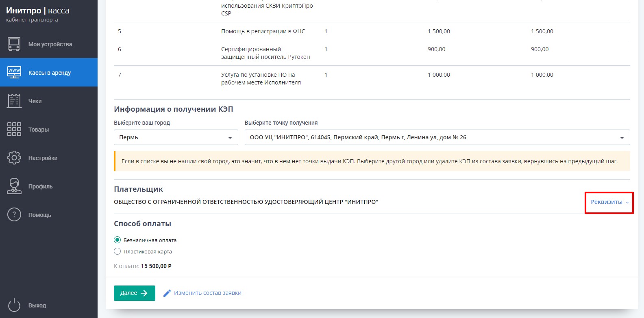644x318 pixels.
Task: Click the Изменить состав заявки link
Action: pos(207,293)
